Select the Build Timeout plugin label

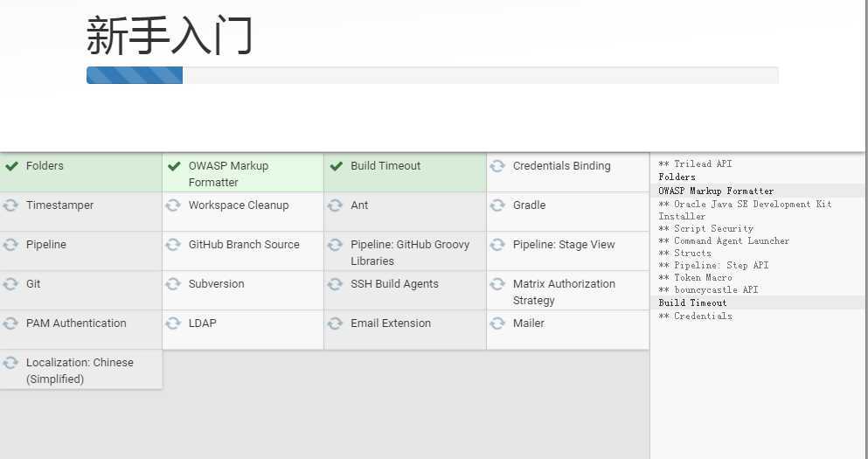point(385,165)
